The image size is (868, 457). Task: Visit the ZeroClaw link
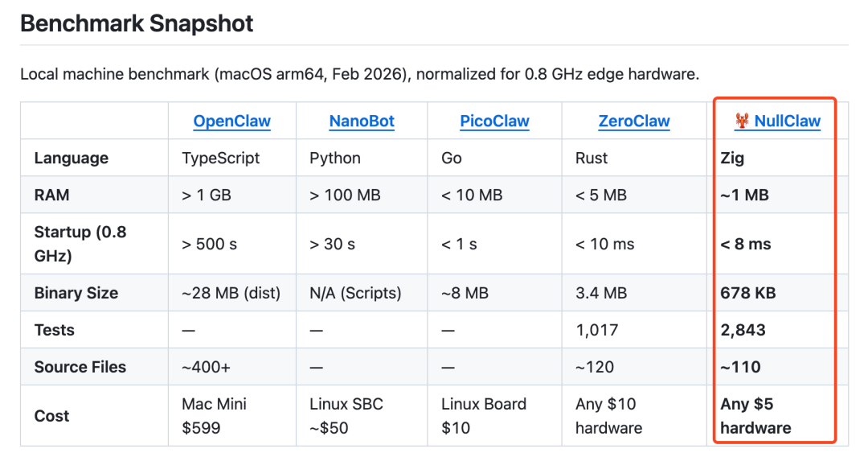click(634, 121)
